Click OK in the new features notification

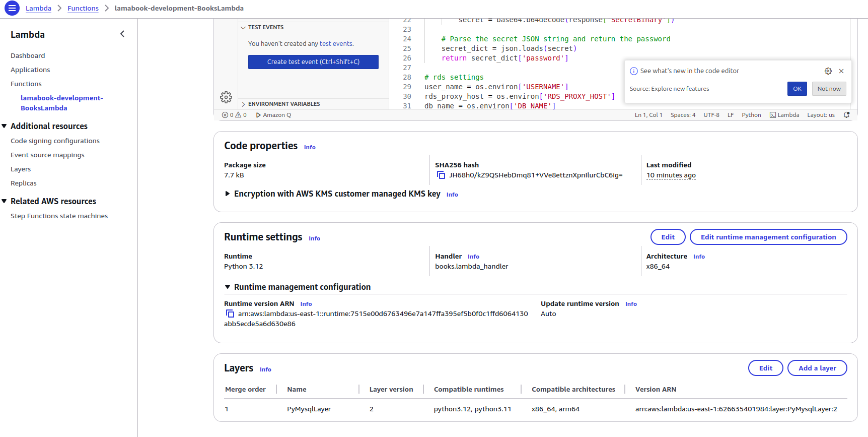tap(797, 89)
